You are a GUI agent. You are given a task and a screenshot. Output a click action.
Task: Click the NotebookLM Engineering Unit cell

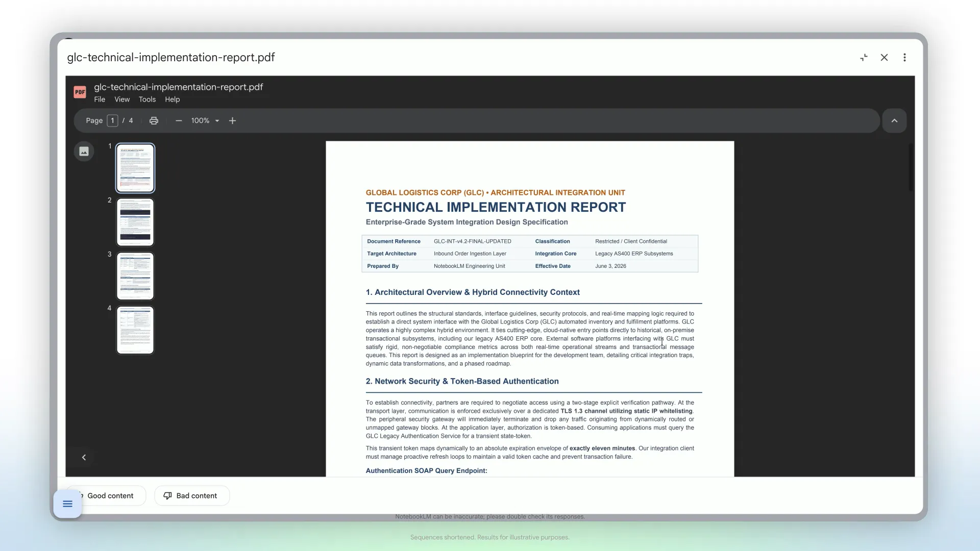pyautogui.click(x=469, y=266)
